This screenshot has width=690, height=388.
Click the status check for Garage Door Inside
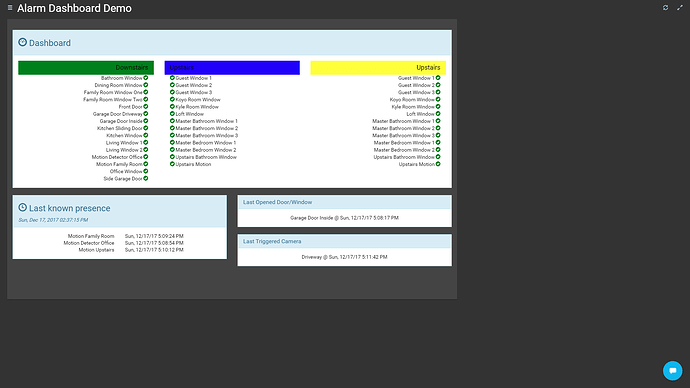tap(146, 121)
